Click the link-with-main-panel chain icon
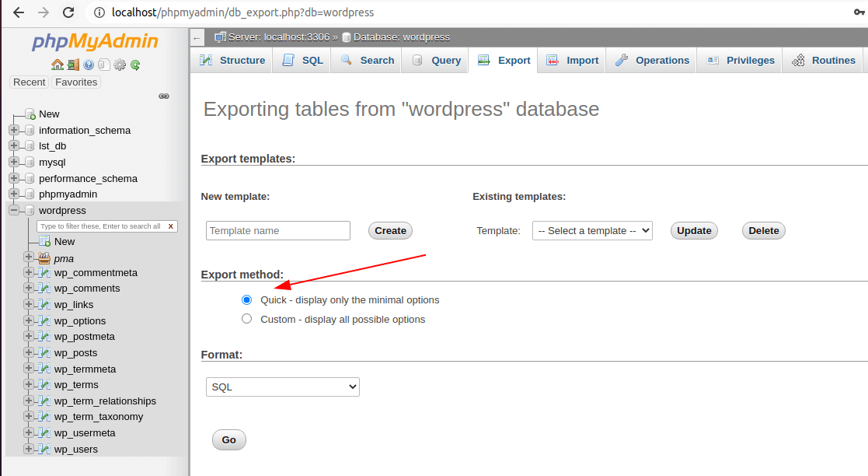 (164, 96)
